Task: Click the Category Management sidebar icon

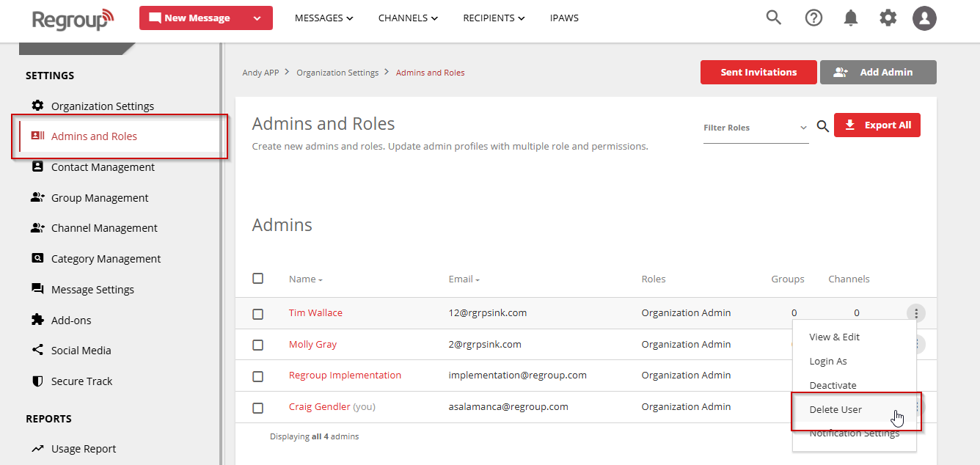Action: click(37, 258)
